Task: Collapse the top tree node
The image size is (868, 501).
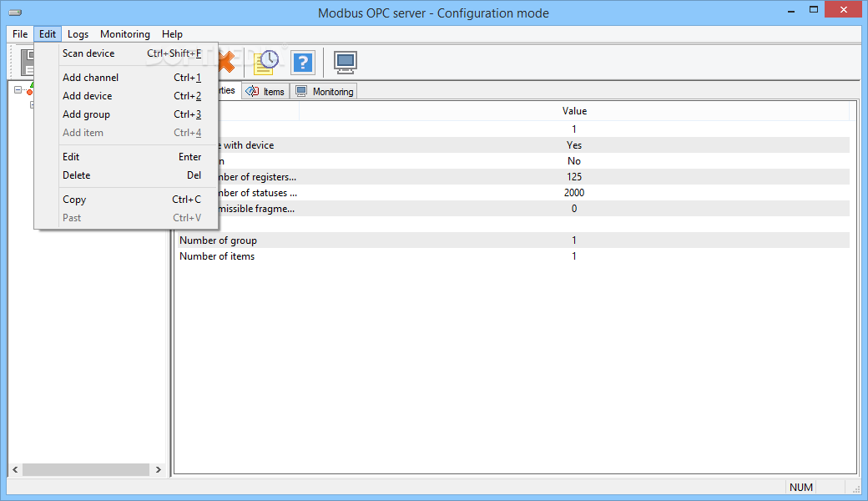Action: pos(18,89)
